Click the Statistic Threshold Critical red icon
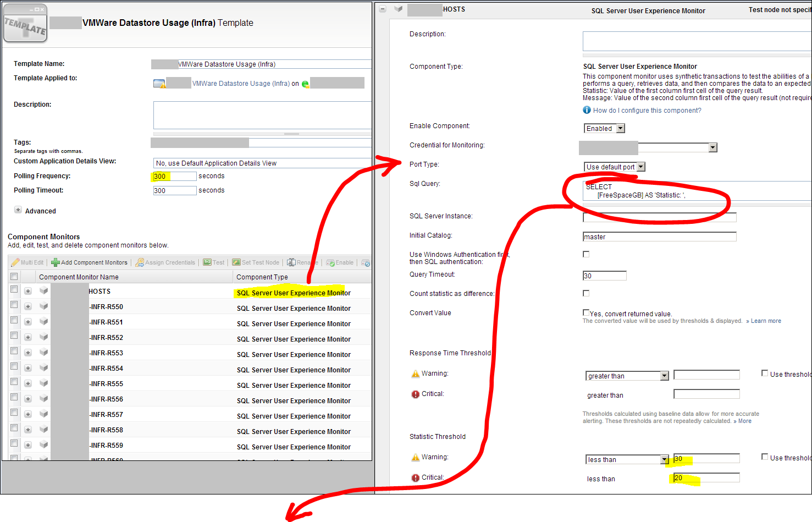This screenshot has width=812, height=522. (x=416, y=478)
